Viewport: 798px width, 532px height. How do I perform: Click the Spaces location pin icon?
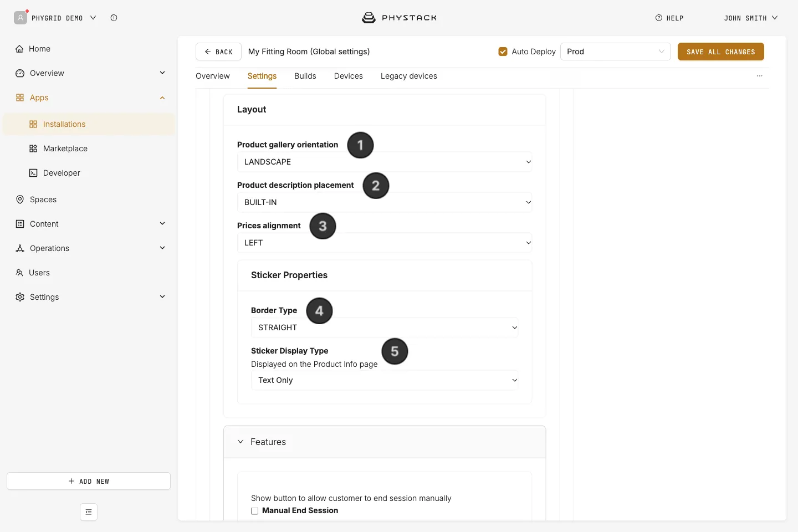[x=20, y=199]
